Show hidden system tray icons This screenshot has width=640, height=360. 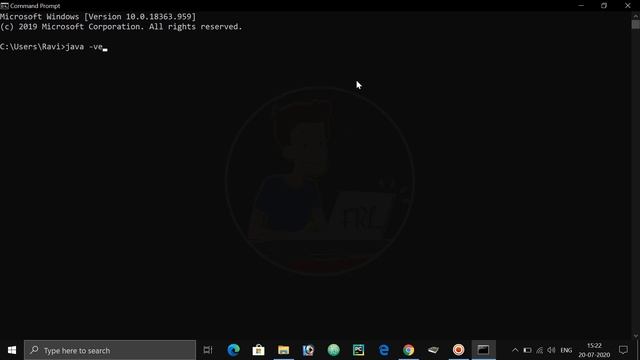[x=515, y=350]
